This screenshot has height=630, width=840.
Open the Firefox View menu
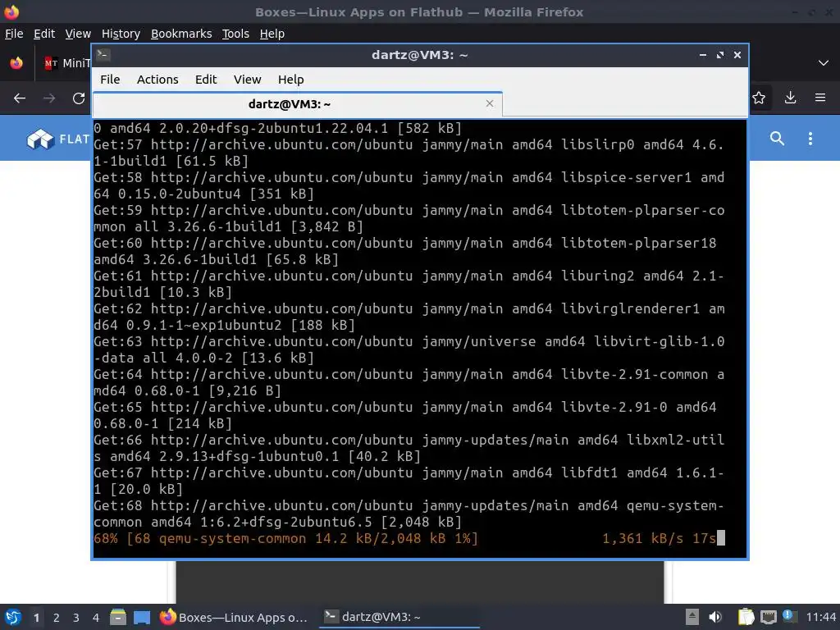78,34
